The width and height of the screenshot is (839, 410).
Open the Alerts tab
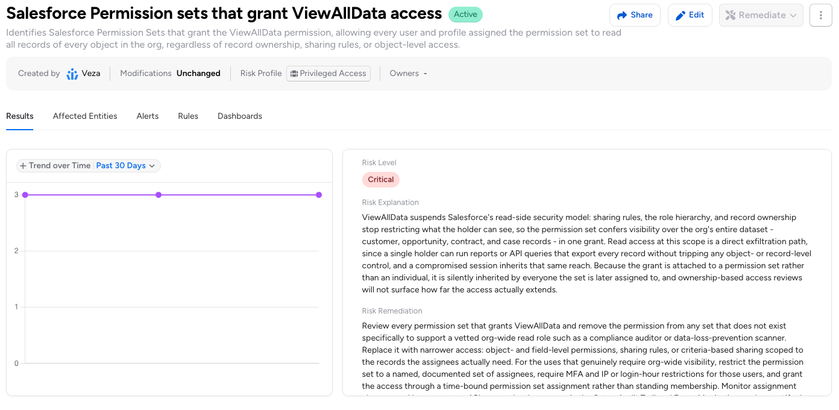pyautogui.click(x=148, y=116)
